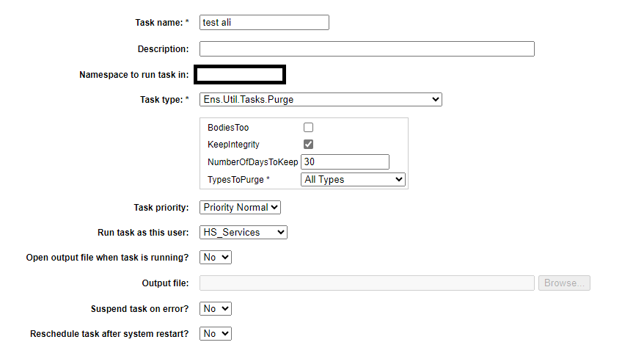This screenshot has width=644, height=356.
Task: Click the Output file path field
Action: click(367, 283)
